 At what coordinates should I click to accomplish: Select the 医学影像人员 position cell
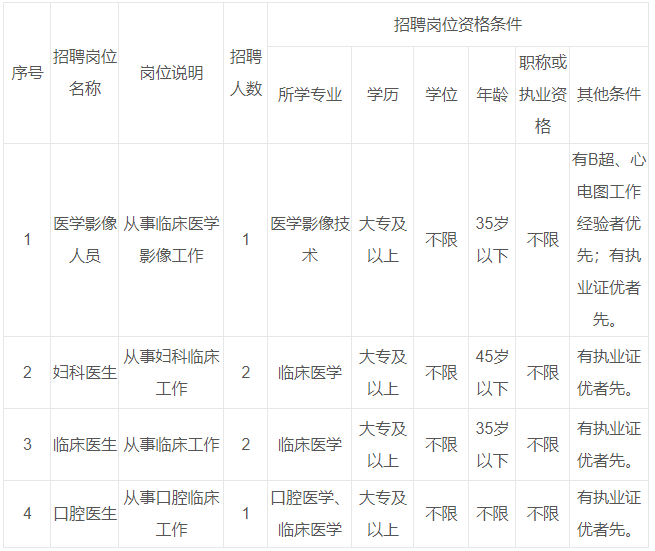pyautogui.click(x=85, y=240)
